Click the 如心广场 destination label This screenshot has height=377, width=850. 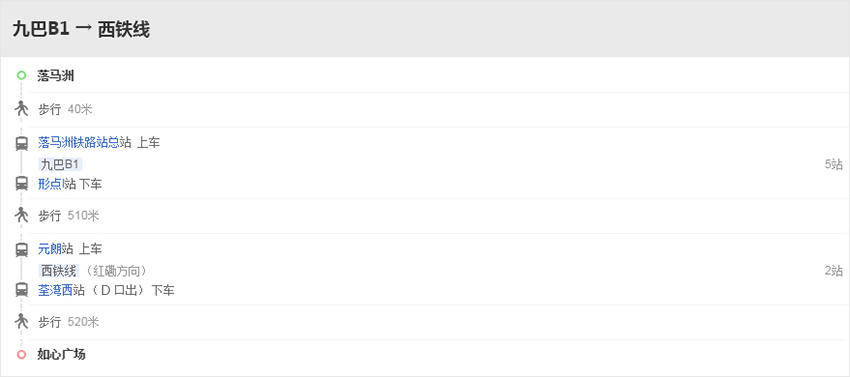coord(61,355)
